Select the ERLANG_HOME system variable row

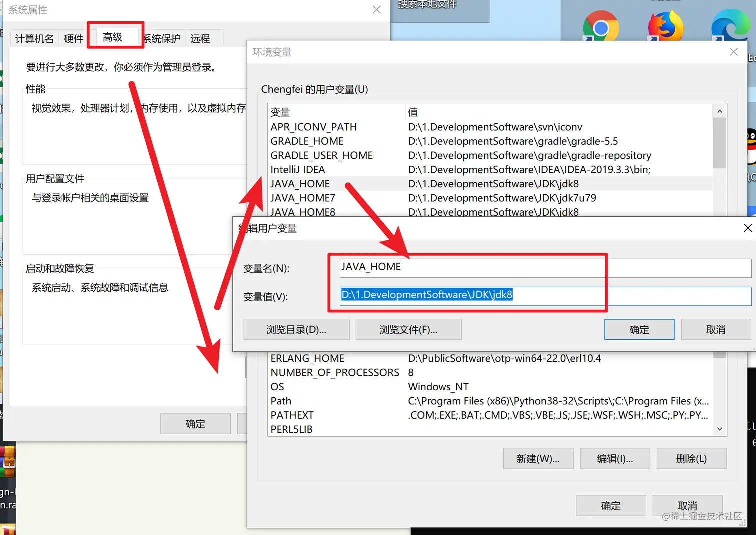tap(490, 358)
